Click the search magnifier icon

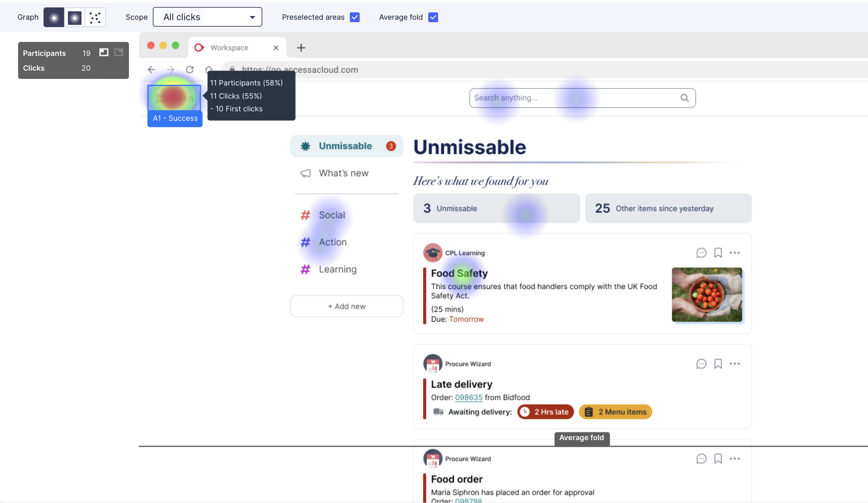(x=684, y=98)
